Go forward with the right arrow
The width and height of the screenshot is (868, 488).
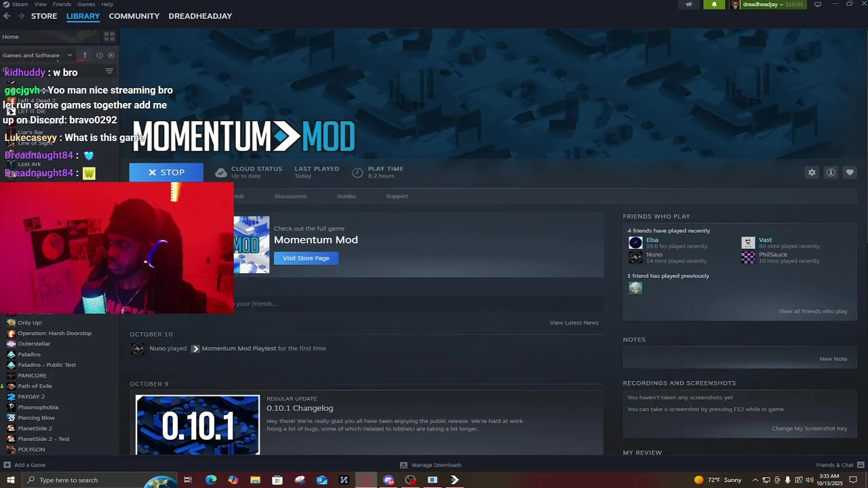(21, 16)
